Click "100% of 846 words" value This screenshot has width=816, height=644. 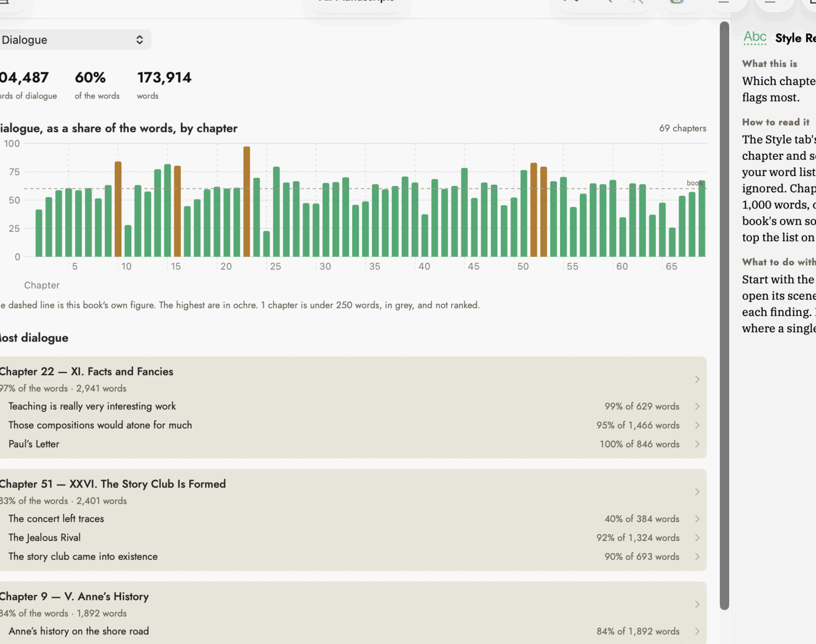pyautogui.click(x=639, y=444)
